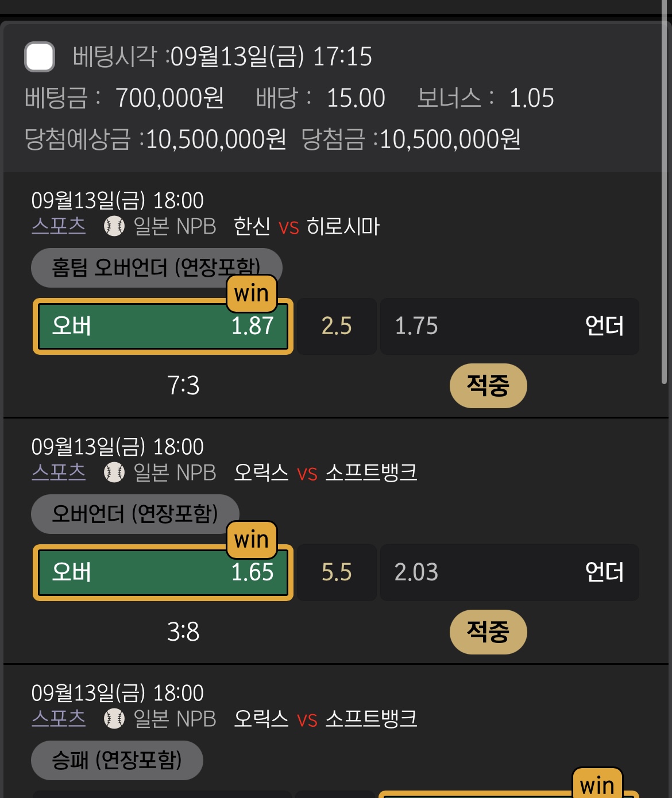Toggle the selected 오버 1.87 option
The width and height of the screenshot is (672, 798).
(x=163, y=326)
